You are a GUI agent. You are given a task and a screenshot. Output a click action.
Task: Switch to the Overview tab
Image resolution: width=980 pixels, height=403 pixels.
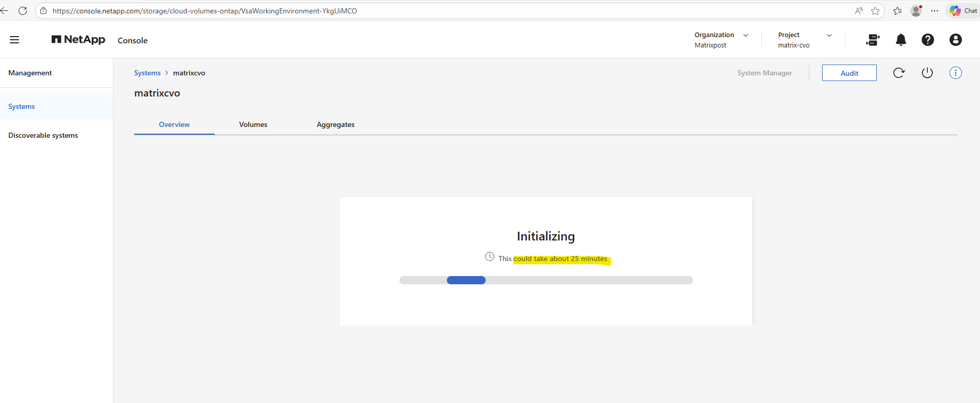[x=174, y=124]
